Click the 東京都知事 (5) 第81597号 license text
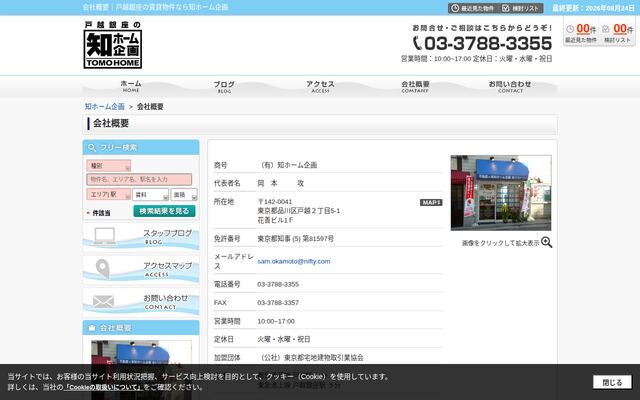The width and height of the screenshot is (640, 400). (x=296, y=238)
